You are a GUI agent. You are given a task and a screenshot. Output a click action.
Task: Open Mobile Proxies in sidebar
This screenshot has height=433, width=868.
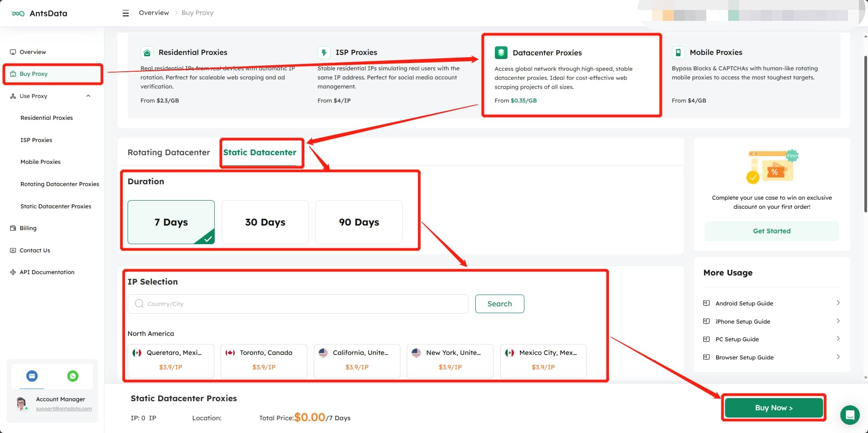point(40,162)
